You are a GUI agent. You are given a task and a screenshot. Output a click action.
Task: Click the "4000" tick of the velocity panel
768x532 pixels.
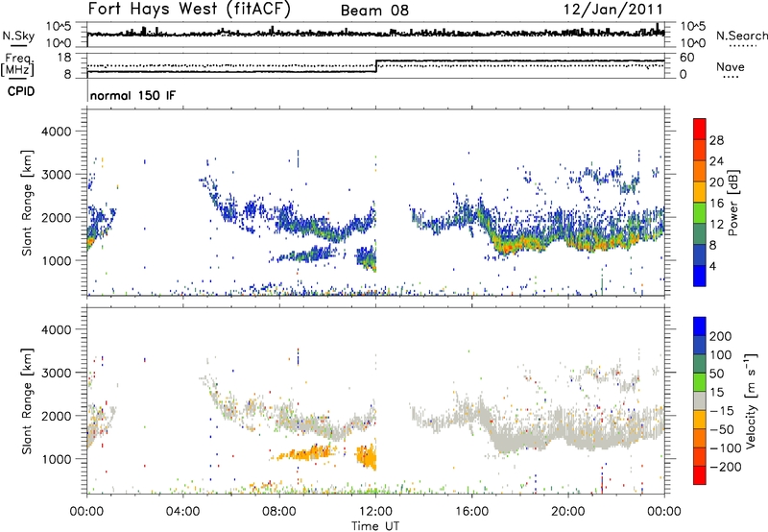coord(56,329)
